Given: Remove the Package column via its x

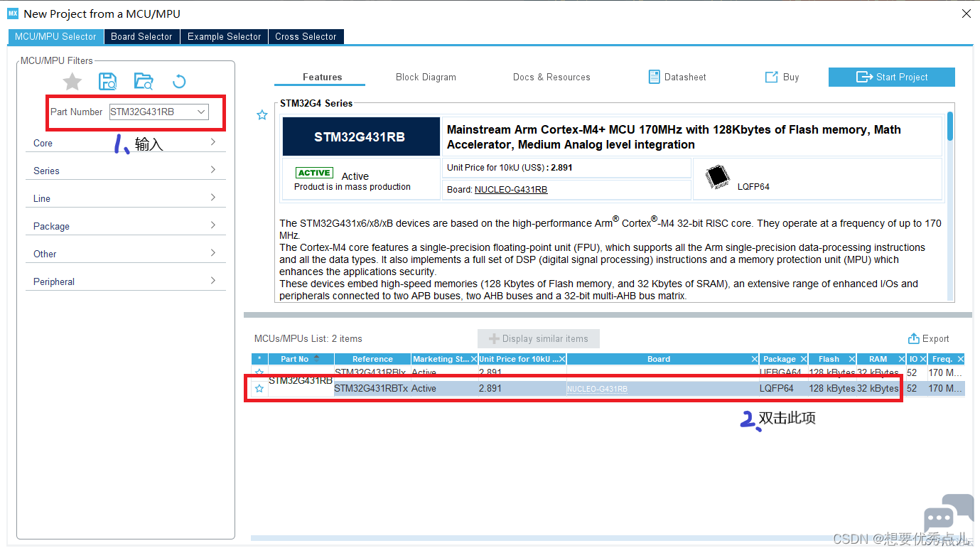Looking at the screenshot, I should pos(804,359).
